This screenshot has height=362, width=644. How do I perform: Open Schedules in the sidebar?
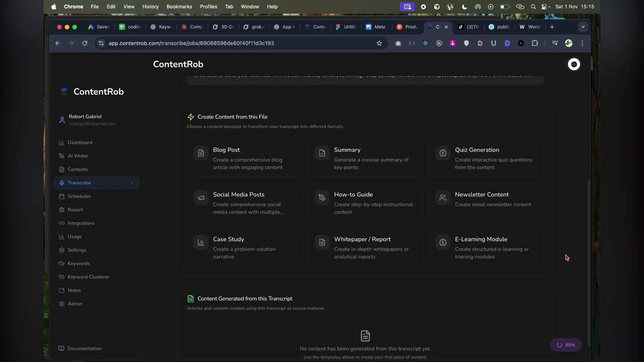click(x=96, y=196)
